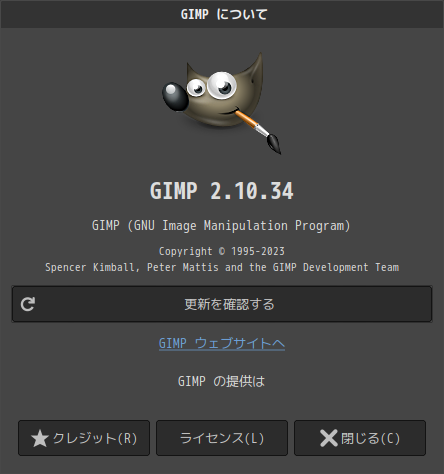
Task: Click the X icon on 閉じる
Action: tap(329, 438)
